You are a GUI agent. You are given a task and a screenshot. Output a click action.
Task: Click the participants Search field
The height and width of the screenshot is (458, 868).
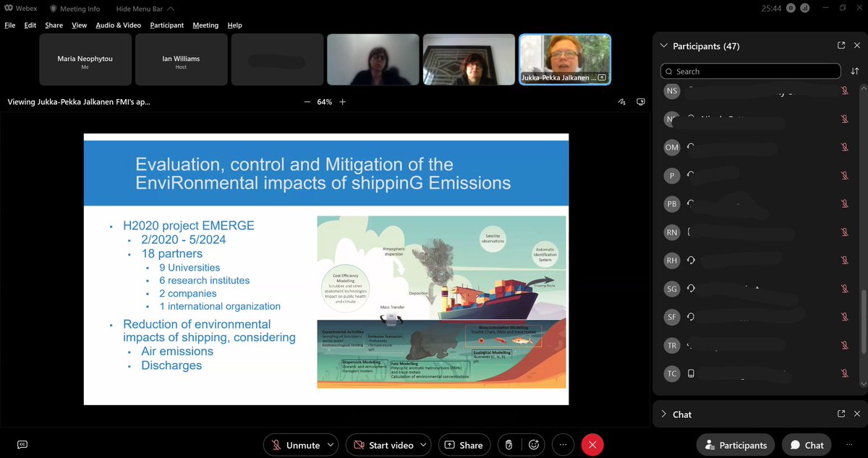750,71
